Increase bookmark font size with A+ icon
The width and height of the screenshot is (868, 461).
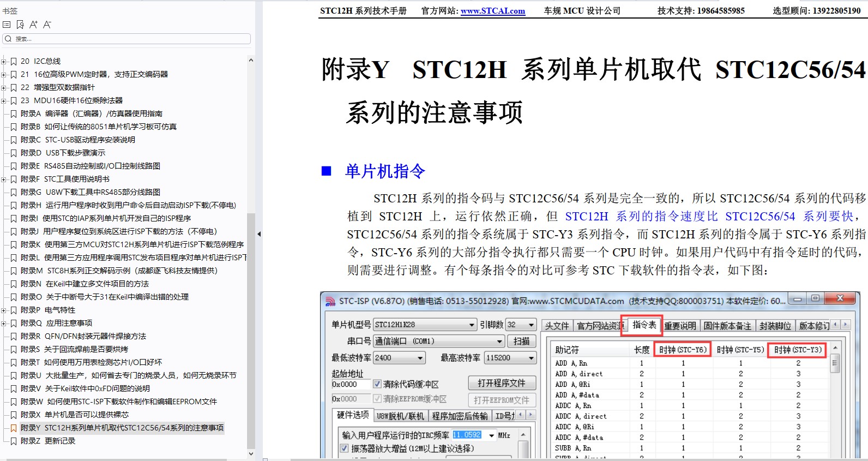click(34, 25)
